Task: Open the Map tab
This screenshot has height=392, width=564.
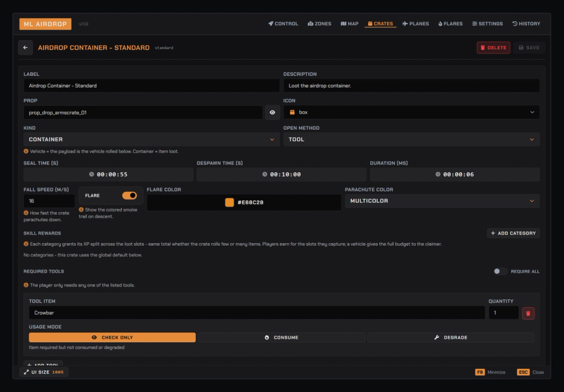Action: (350, 24)
